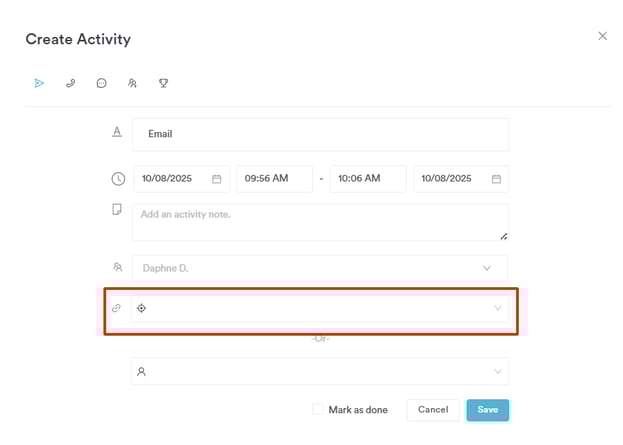Click the start date 10/08/2025 field
Viewport: 623px width, 445px height.
[x=172, y=179]
